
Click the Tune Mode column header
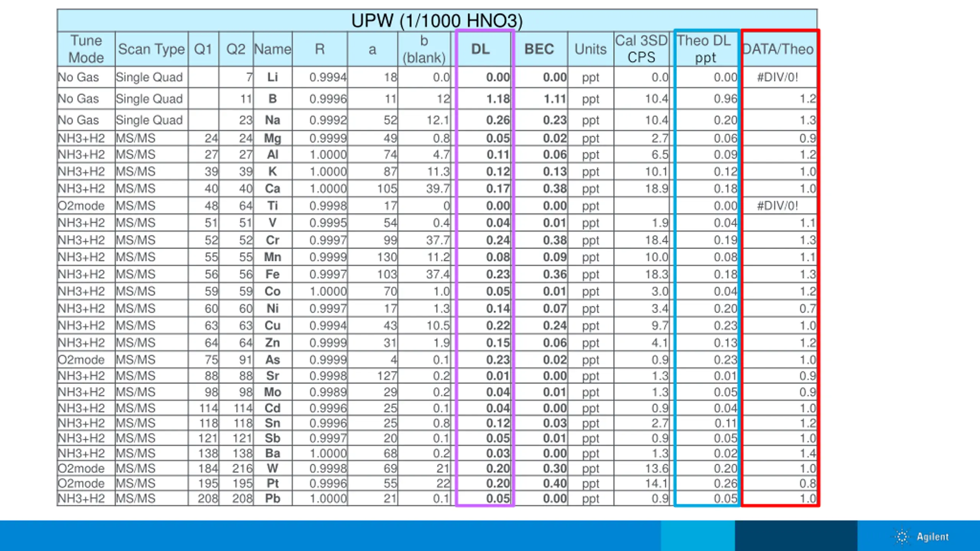[x=86, y=49]
